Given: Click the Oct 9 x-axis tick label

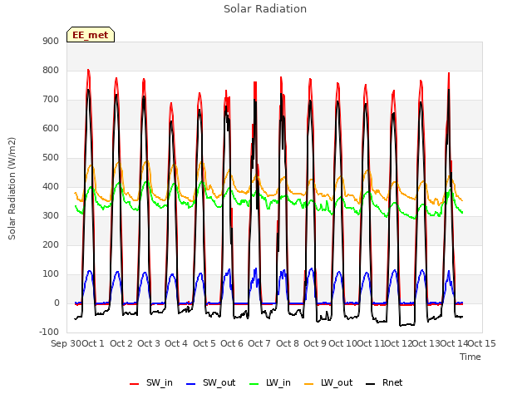Looking at the screenshot, I should 315,343.
